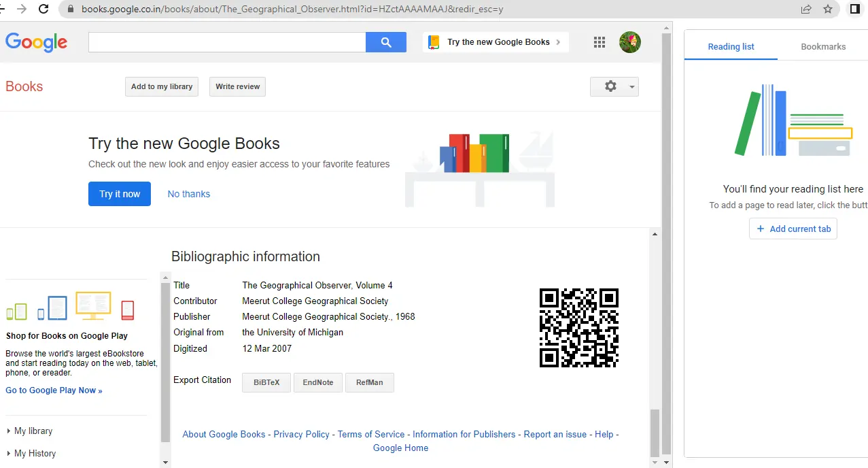
Task: Switch to the Bookmarks tab
Action: [823, 47]
